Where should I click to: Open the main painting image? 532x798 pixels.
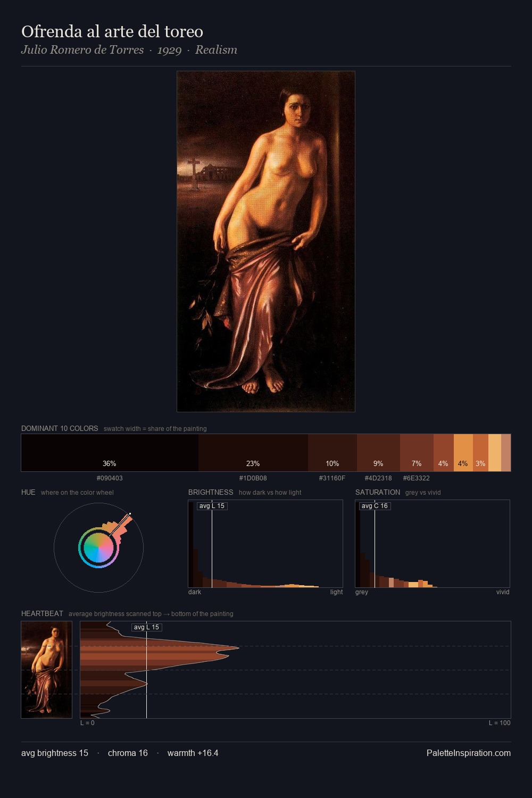pos(266,242)
